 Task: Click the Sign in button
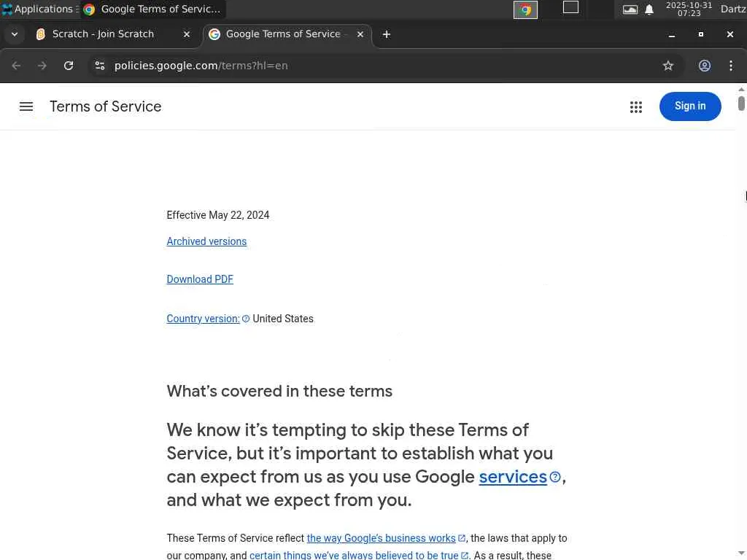pyautogui.click(x=690, y=106)
